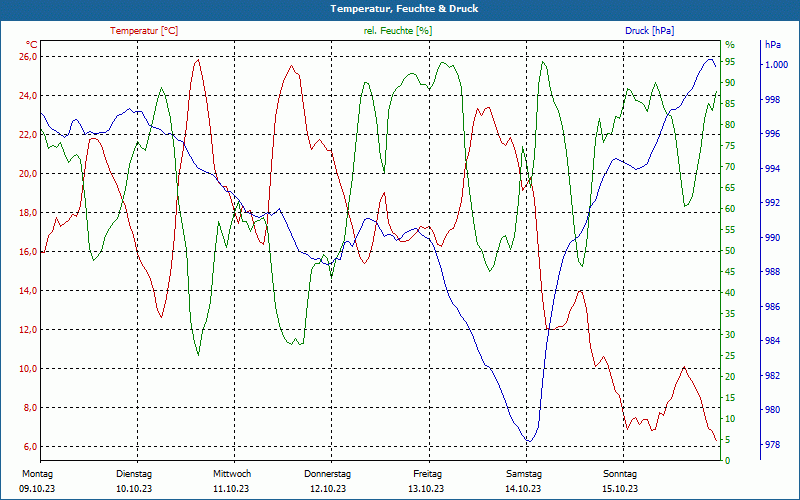Click the '20,0' temperature axis value
This screenshot has width=800, height=500.
click(x=28, y=173)
